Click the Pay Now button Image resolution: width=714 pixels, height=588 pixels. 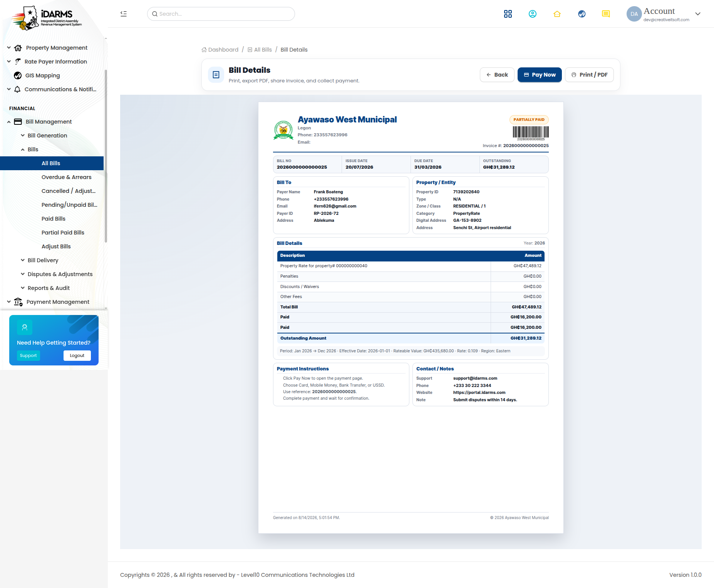540,75
